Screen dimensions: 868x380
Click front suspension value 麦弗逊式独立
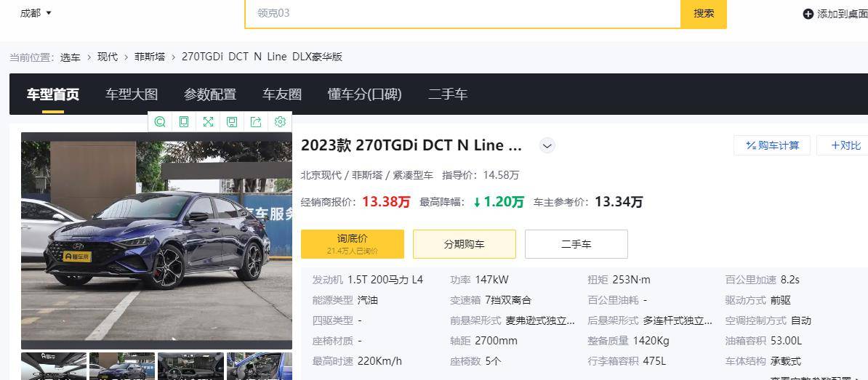click(540, 320)
